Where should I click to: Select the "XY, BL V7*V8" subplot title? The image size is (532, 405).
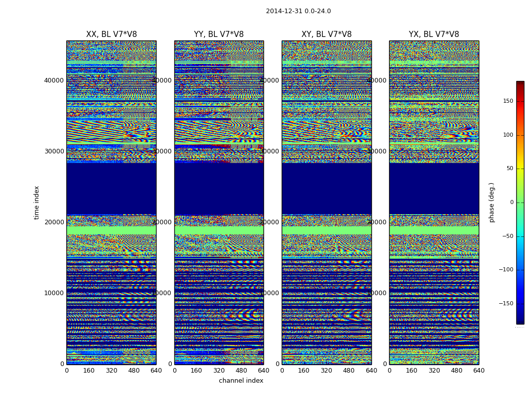[x=326, y=34]
